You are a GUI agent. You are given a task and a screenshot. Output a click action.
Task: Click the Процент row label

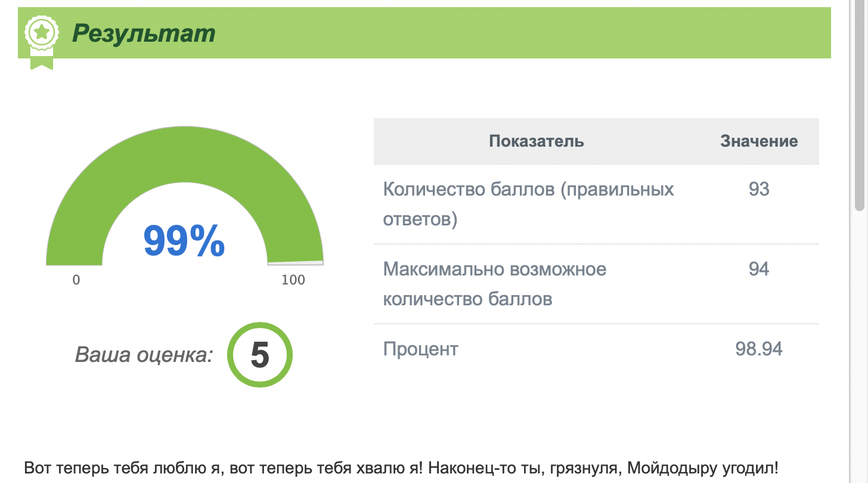tap(420, 349)
